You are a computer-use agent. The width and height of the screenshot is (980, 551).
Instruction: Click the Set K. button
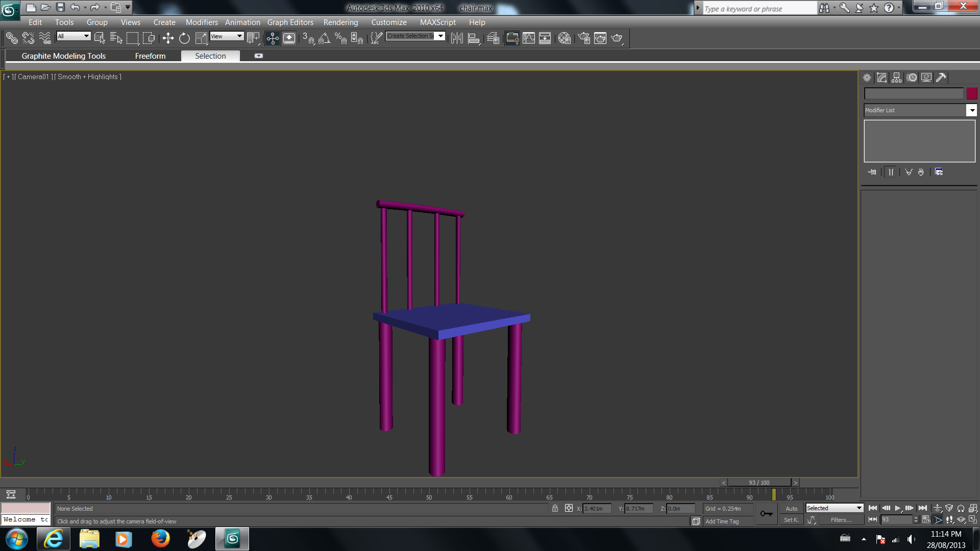pyautogui.click(x=791, y=520)
